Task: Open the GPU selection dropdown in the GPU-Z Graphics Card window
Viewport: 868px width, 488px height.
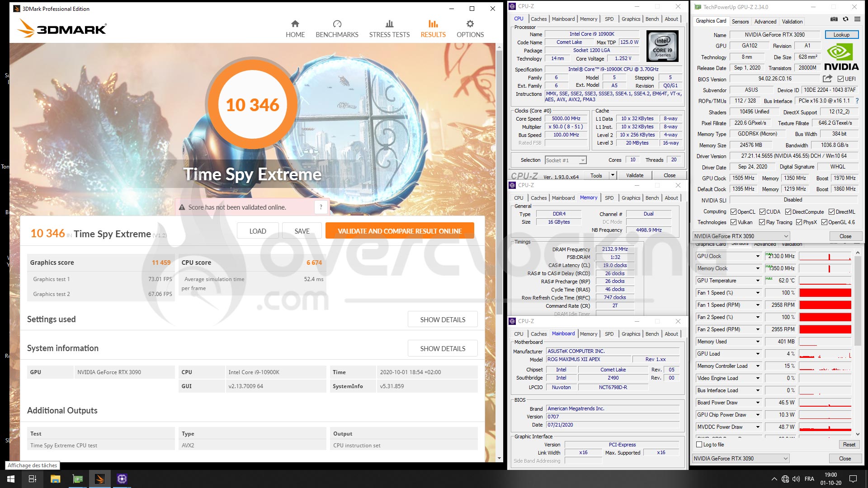Action: pyautogui.click(x=741, y=236)
